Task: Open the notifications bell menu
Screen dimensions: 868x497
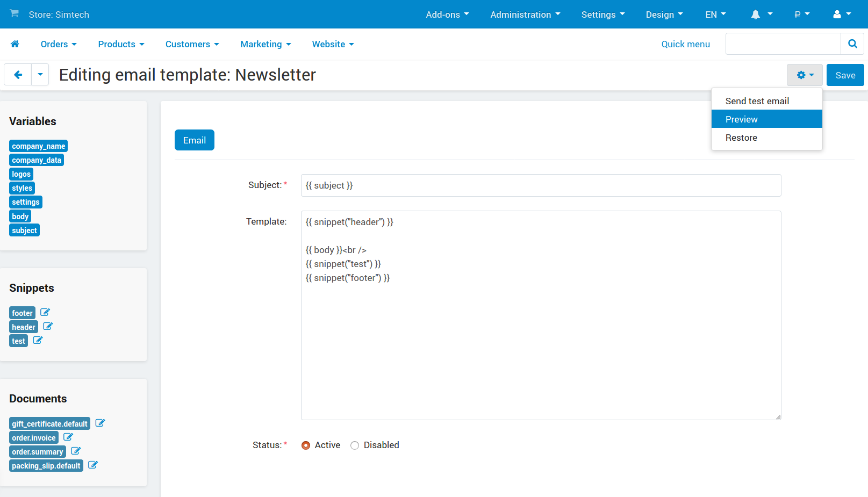Action: (x=762, y=15)
